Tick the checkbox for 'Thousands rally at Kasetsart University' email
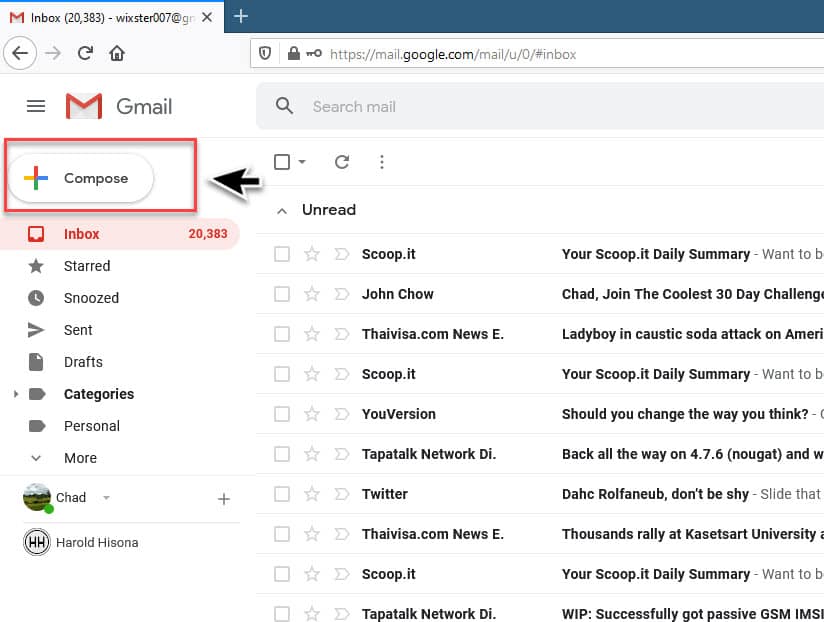The height and width of the screenshot is (622, 824). 282,534
